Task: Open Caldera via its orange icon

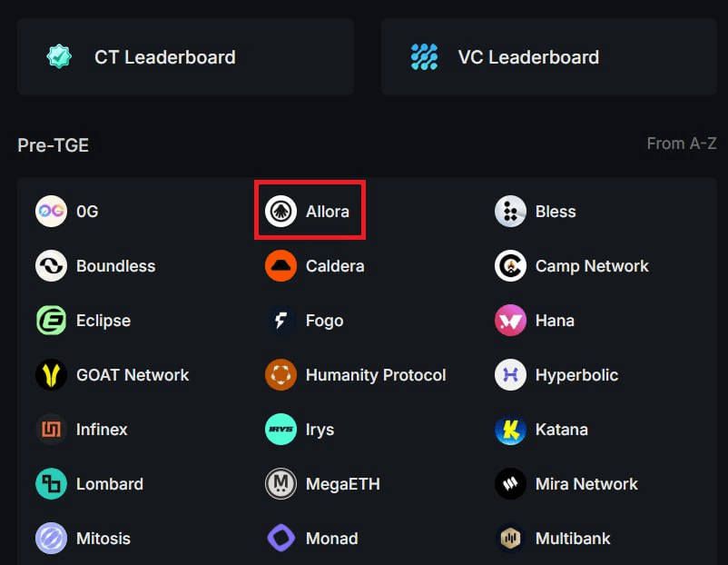Action: [x=280, y=266]
